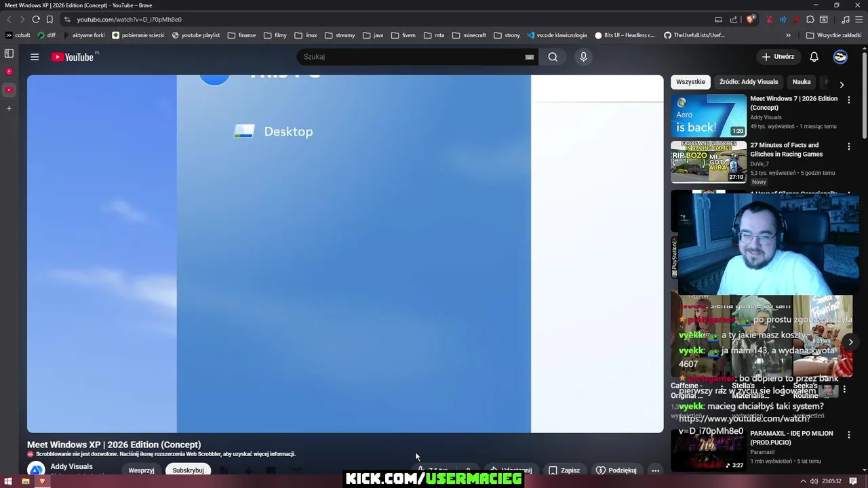The height and width of the screenshot is (488, 868).
Task: Open more video actions ellipsis button
Action: click(655, 470)
